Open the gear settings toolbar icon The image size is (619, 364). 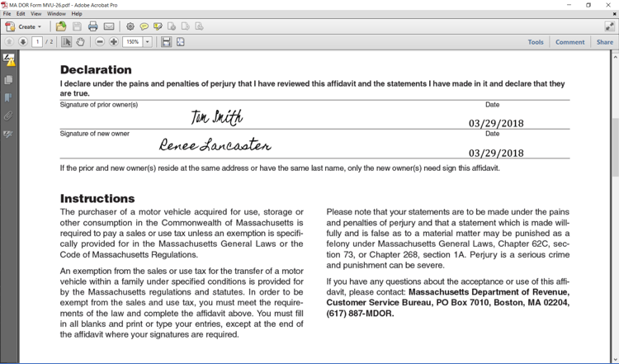130,26
